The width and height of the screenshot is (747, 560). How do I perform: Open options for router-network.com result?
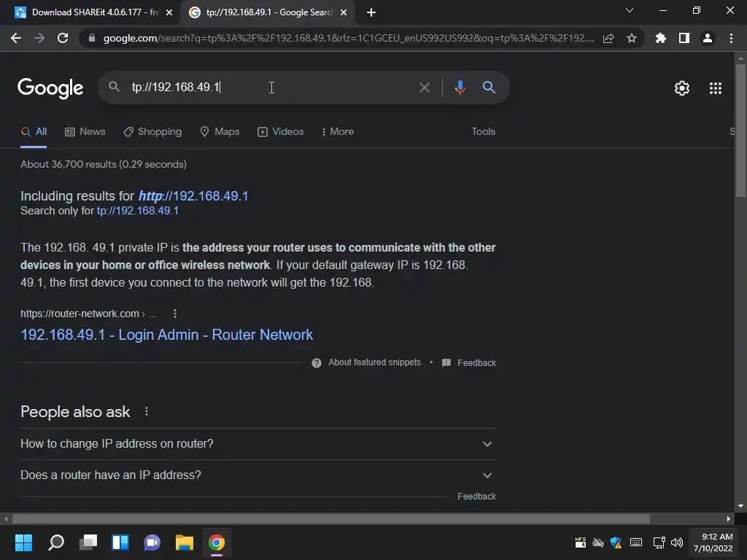click(175, 314)
